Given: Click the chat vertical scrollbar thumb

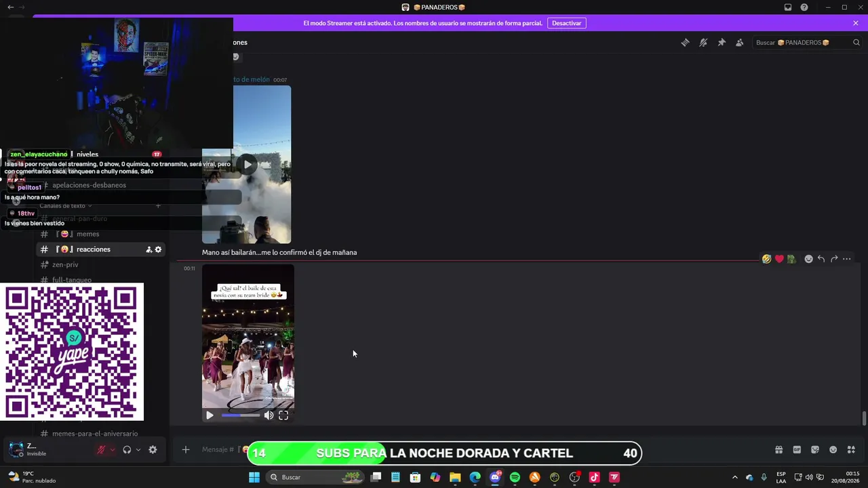Looking at the screenshot, I should point(864,418).
